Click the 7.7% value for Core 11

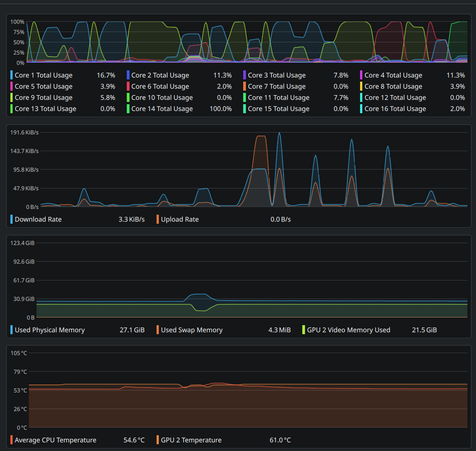point(341,98)
